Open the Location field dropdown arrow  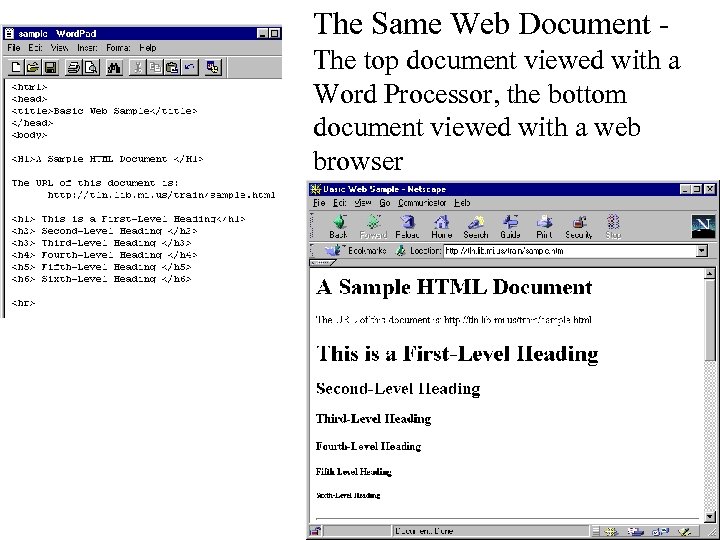point(702,251)
